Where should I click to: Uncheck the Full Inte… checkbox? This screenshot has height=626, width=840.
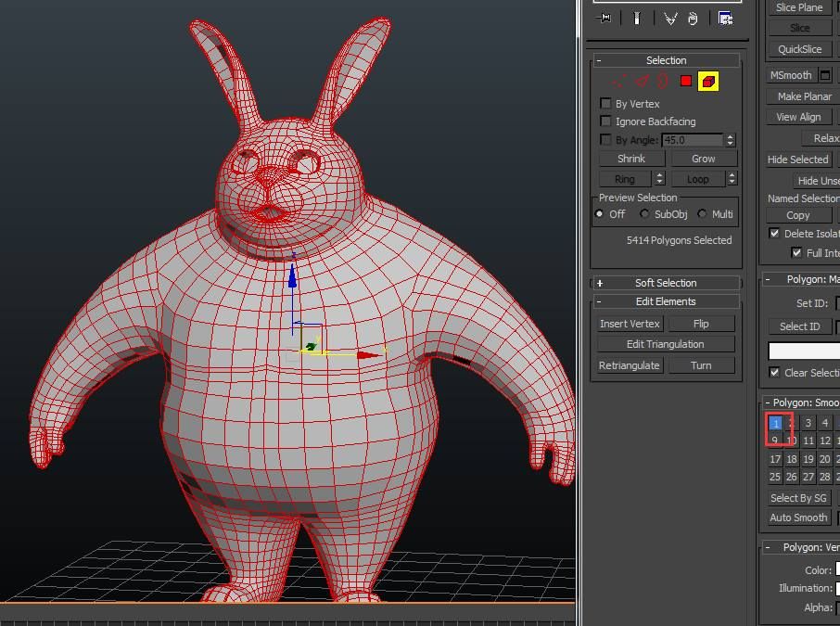tap(796, 252)
